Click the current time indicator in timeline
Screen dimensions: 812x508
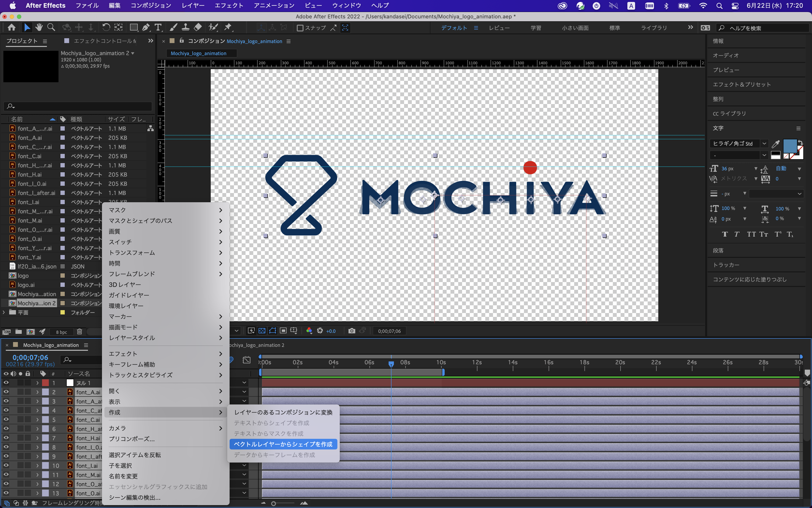click(x=391, y=364)
